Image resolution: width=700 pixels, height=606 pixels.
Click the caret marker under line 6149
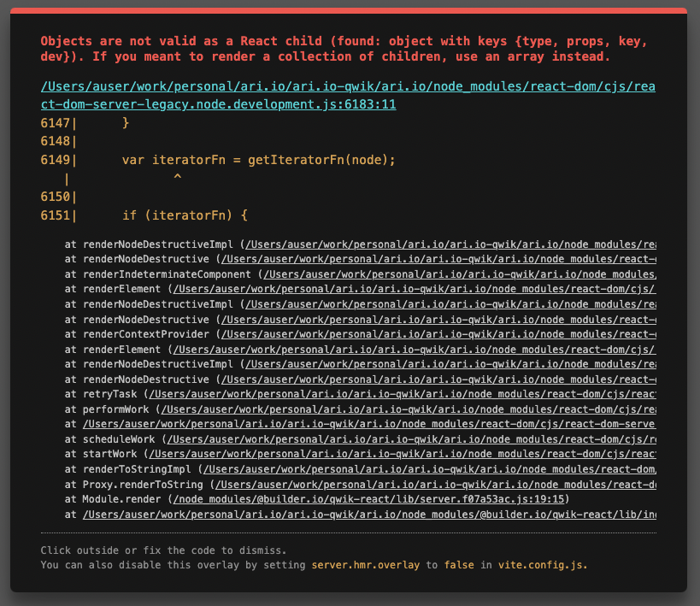[x=177, y=177]
